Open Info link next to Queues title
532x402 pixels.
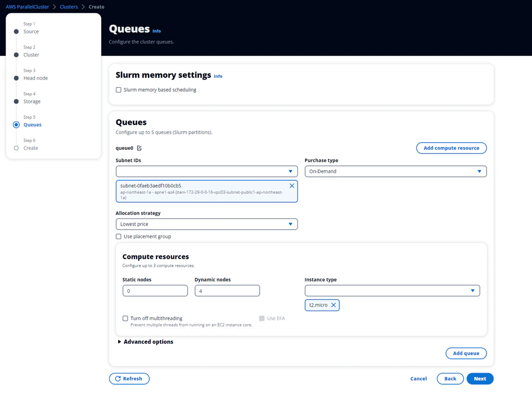pos(156,31)
